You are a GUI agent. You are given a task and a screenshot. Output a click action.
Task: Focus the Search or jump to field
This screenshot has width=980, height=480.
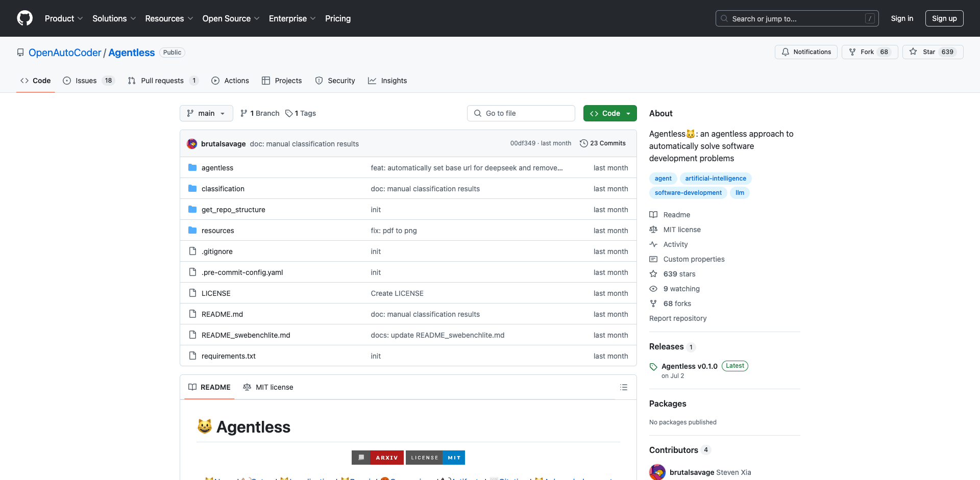pyautogui.click(x=797, y=18)
